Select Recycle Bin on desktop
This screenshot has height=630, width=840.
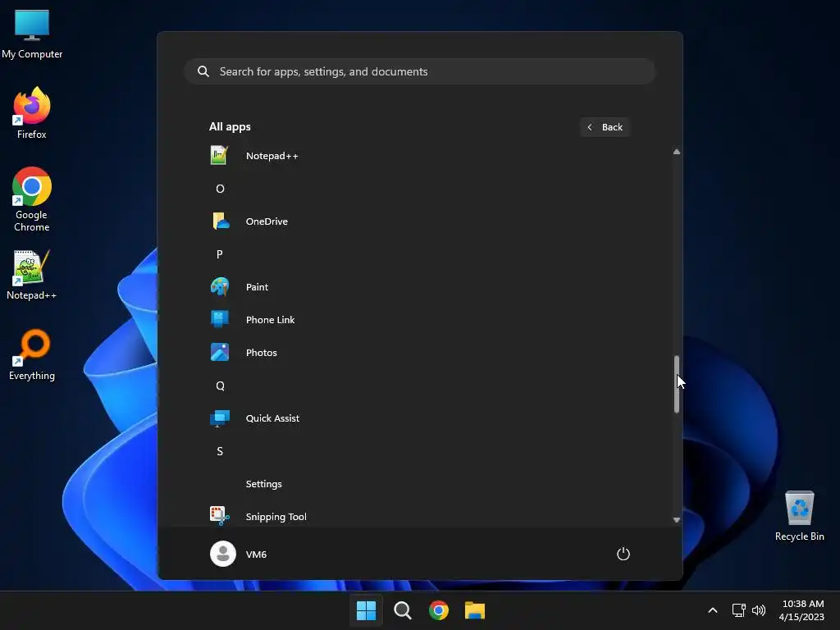[x=799, y=516]
